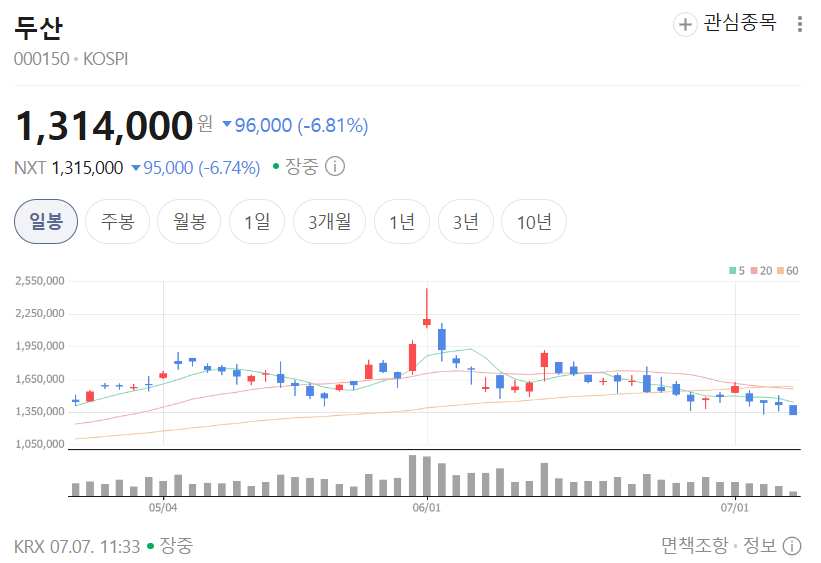Image resolution: width=821 pixels, height=563 pixels.
Task: Select the 일봉 daily candle tab
Action: point(46,222)
